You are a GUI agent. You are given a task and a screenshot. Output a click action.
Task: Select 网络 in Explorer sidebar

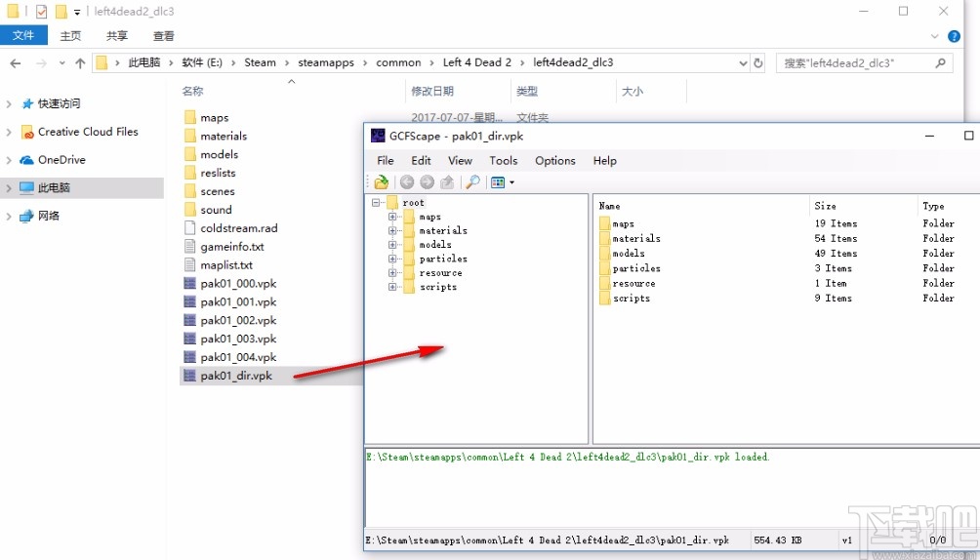pyautogui.click(x=48, y=217)
